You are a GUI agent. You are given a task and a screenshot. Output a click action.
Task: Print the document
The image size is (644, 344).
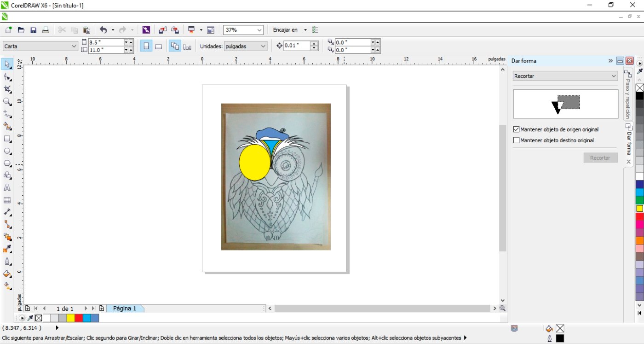(x=46, y=30)
